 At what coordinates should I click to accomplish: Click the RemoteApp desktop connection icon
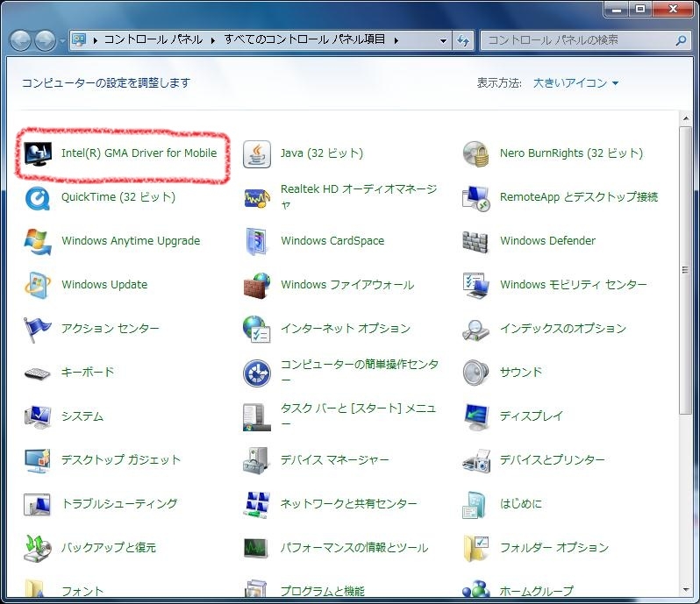click(x=476, y=198)
